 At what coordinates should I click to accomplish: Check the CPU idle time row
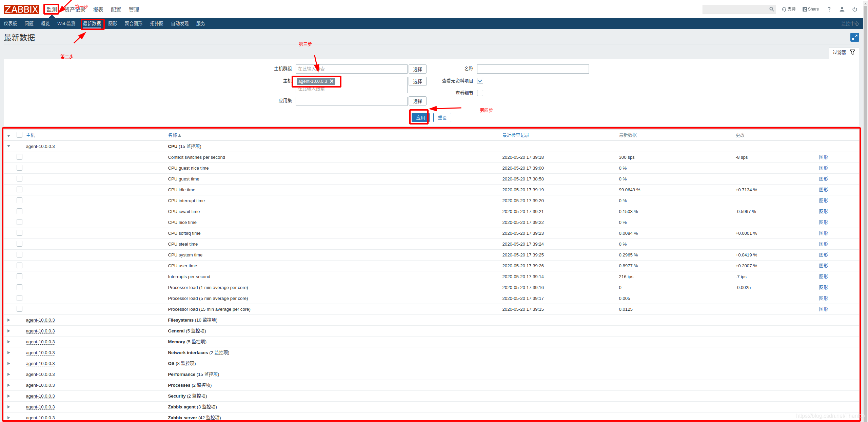(x=19, y=189)
